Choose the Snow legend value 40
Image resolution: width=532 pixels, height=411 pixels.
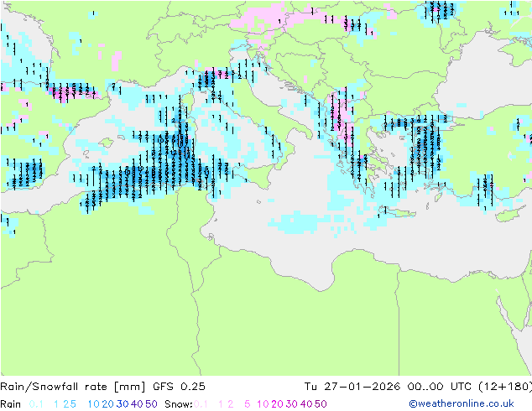click(x=306, y=404)
